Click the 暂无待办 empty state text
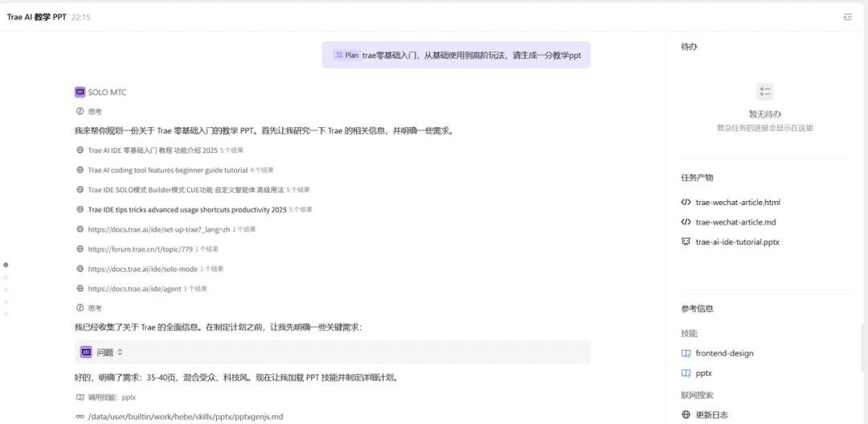868x424 pixels. point(765,114)
